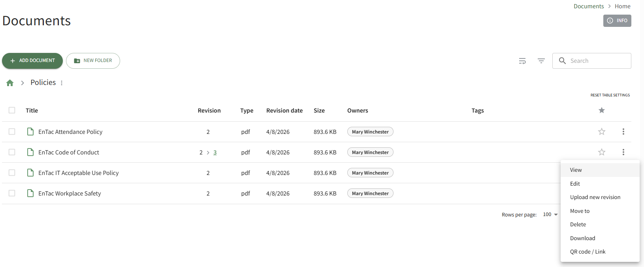Open the table filter icon
644x267 pixels.
(x=541, y=61)
